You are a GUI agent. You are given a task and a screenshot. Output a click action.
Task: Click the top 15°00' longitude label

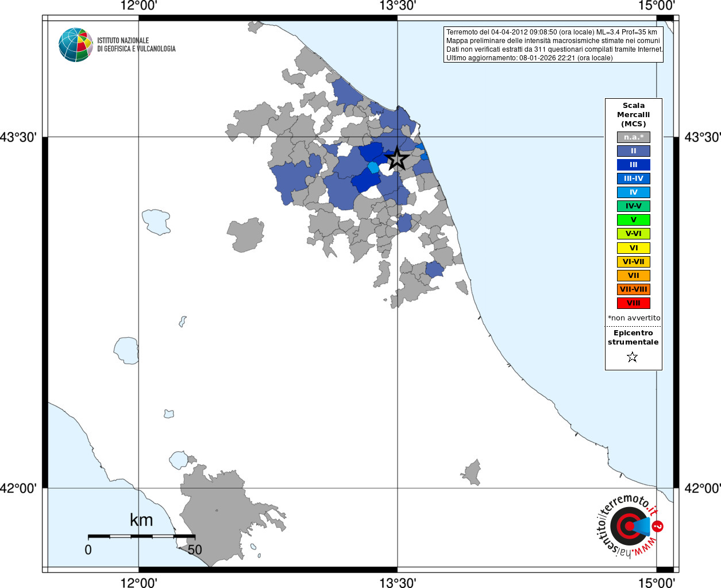[656, 6]
